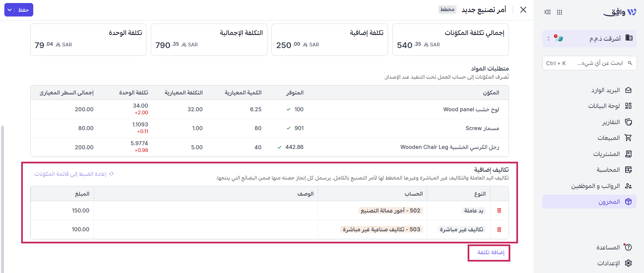Close the new manufacturing order form
644x273 pixels.
click(x=523, y=10)
